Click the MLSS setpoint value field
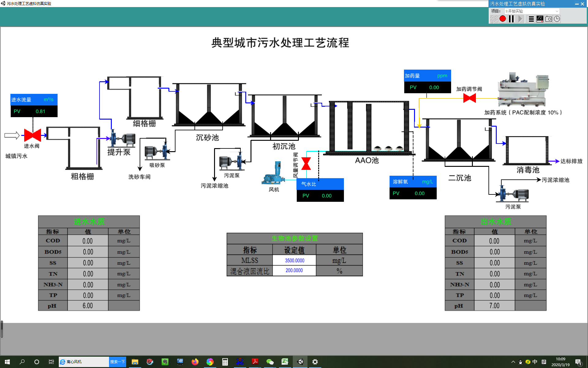The width and height of the screenshot is (588, 368). (x=294, y=260)
